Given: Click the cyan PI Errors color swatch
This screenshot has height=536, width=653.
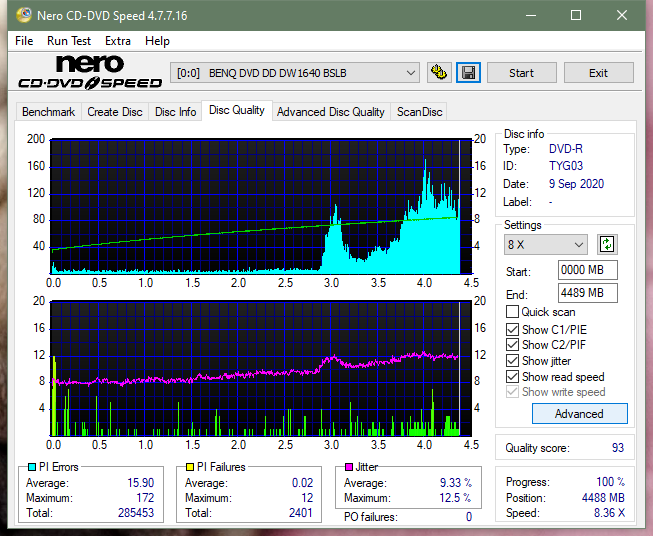Looking at the screenshot, I should [32, 467].
